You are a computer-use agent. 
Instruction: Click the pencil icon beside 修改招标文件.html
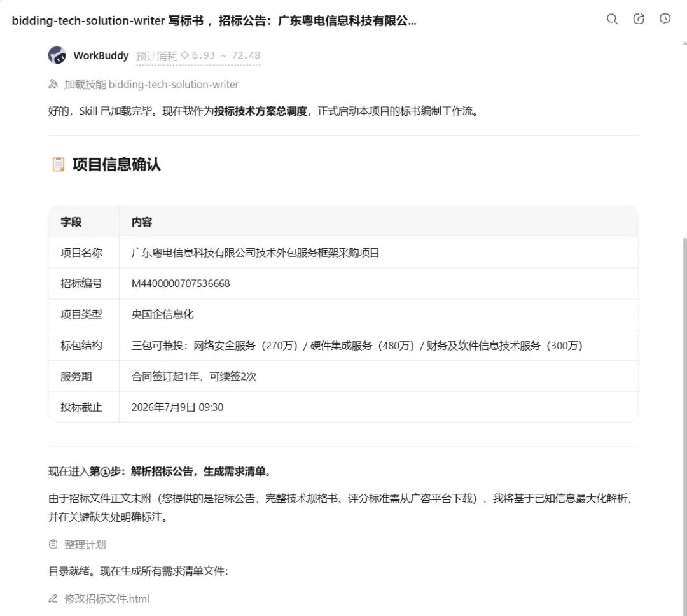(53, 598)
